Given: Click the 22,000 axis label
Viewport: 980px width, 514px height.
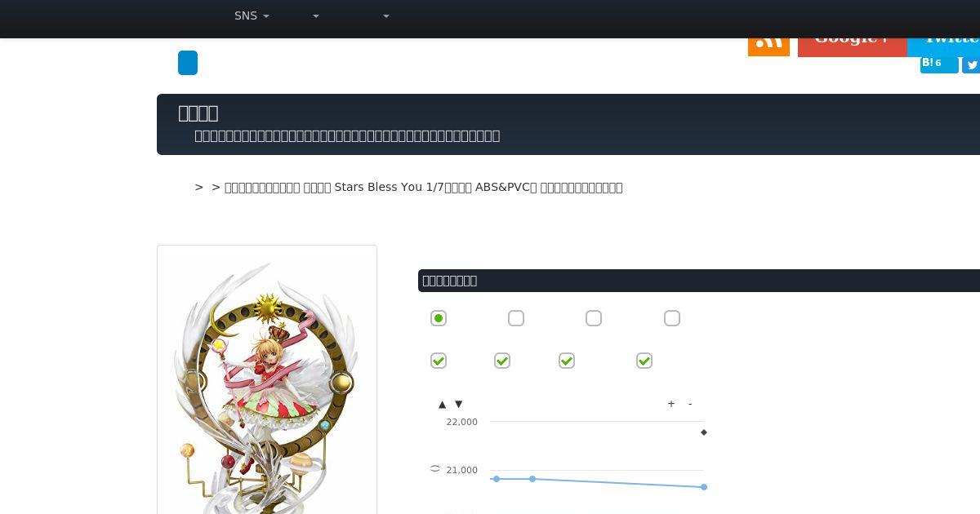Looking at the screenshot, I should coord(462,422).
